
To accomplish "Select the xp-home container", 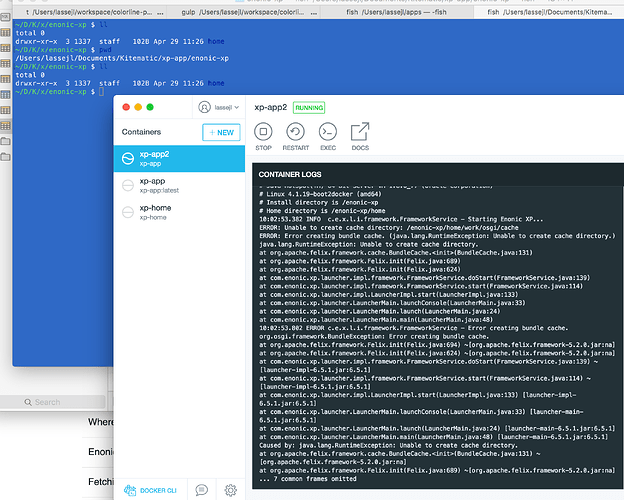I will [x=179, y=212].
